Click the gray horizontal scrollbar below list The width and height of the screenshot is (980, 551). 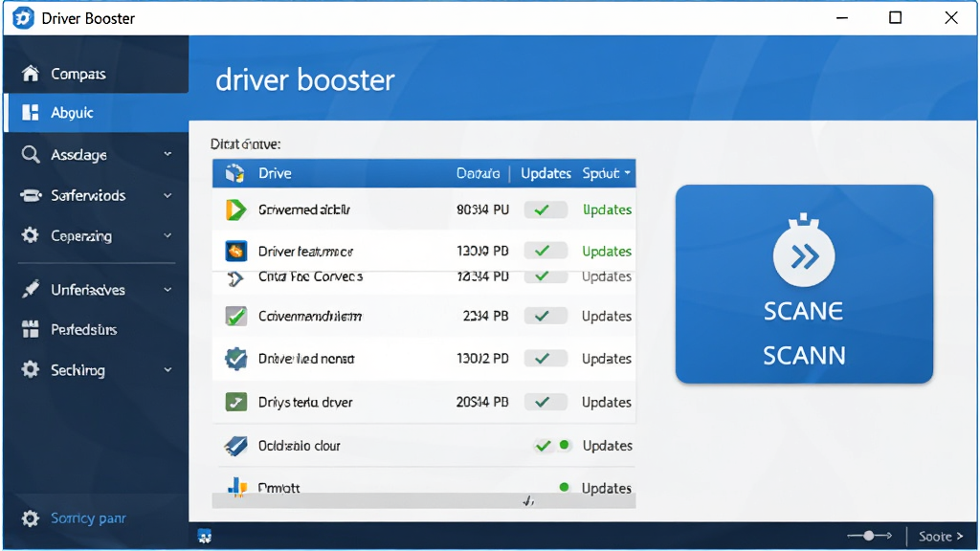(x=424, y=500)
